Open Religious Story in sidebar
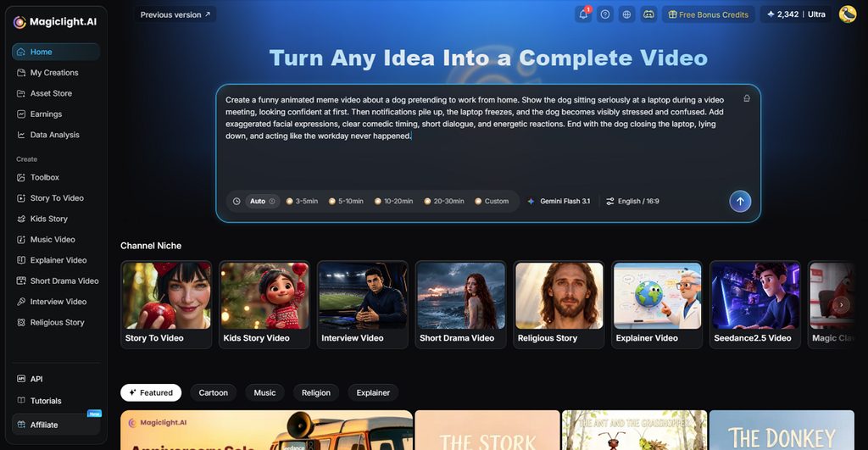Viewport: 868px width, 450px height. pyautogui.click(x=55, y=322)
